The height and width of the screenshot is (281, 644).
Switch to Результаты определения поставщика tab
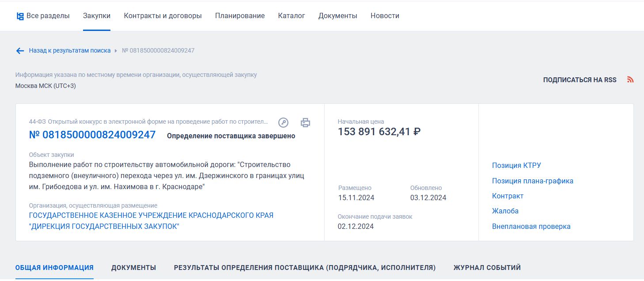[x=304, y=268]
